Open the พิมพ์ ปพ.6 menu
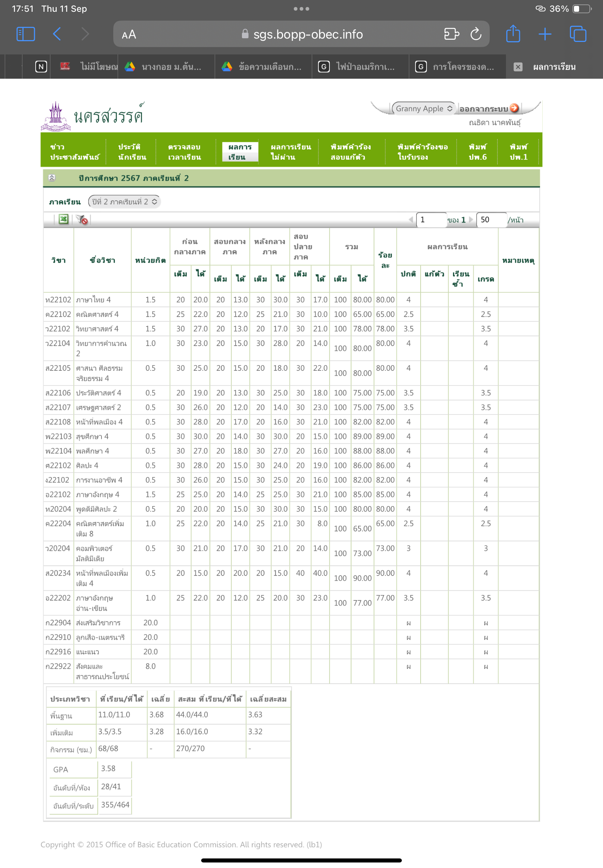This screenshot has width=603, height=868. coord(478,152)
